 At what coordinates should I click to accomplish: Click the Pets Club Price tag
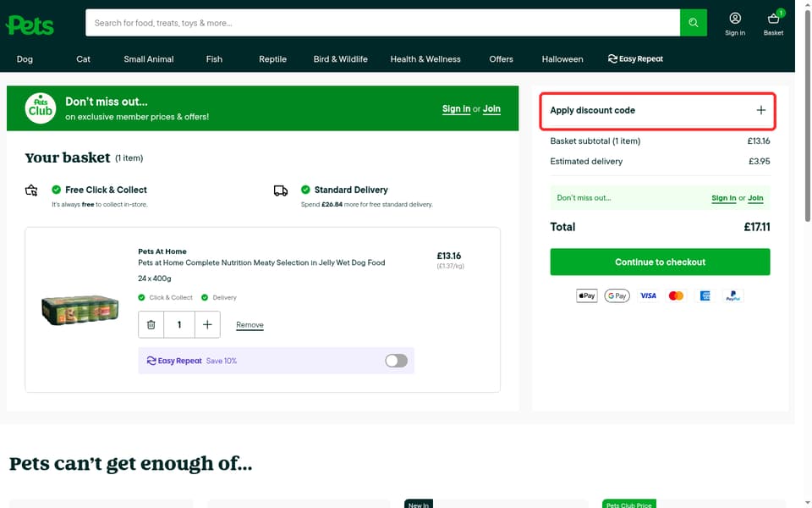coord(629,505)
